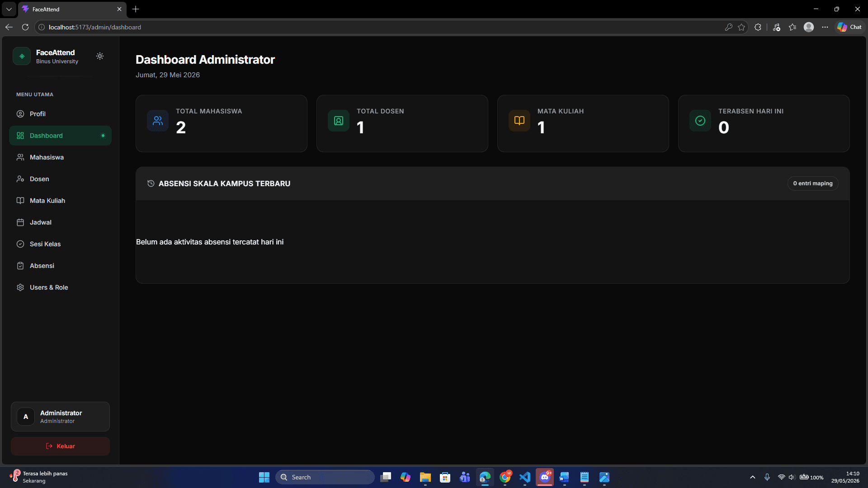Click the Total Mahasiswa people icon
The height and width of the screenshot is (488, 868).
point(158,121)
